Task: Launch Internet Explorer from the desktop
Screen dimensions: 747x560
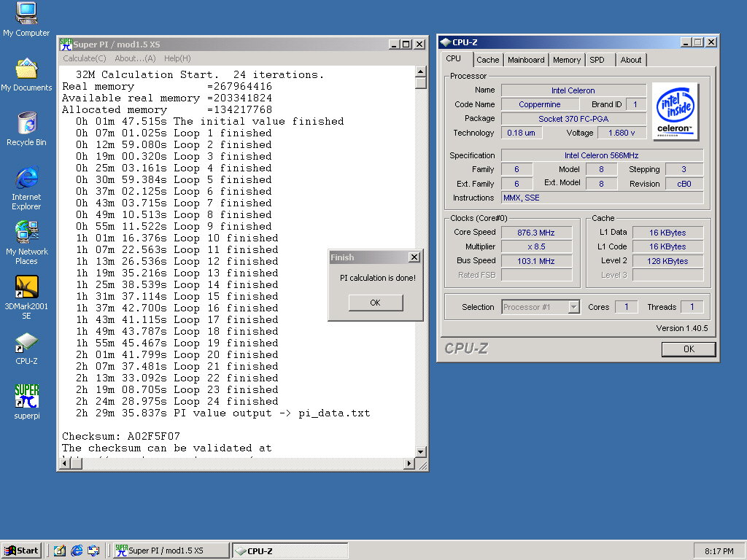Action: coord(26,189)
